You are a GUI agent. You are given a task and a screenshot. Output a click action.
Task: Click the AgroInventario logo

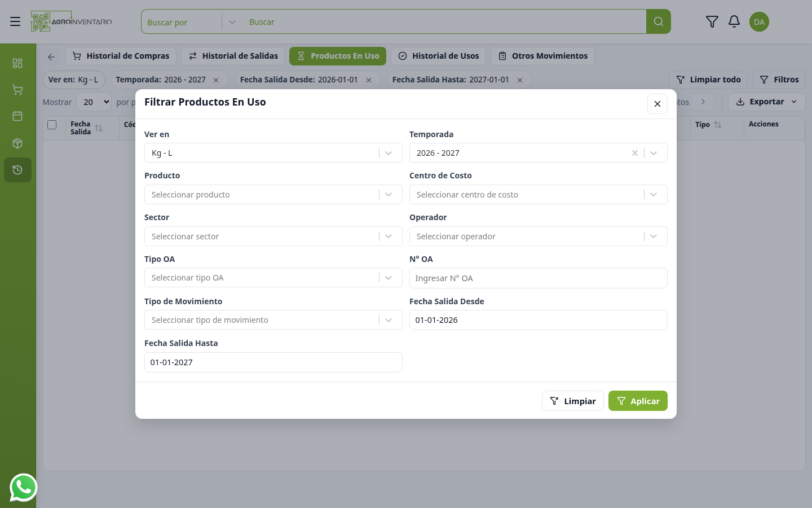tap(72, 21)
